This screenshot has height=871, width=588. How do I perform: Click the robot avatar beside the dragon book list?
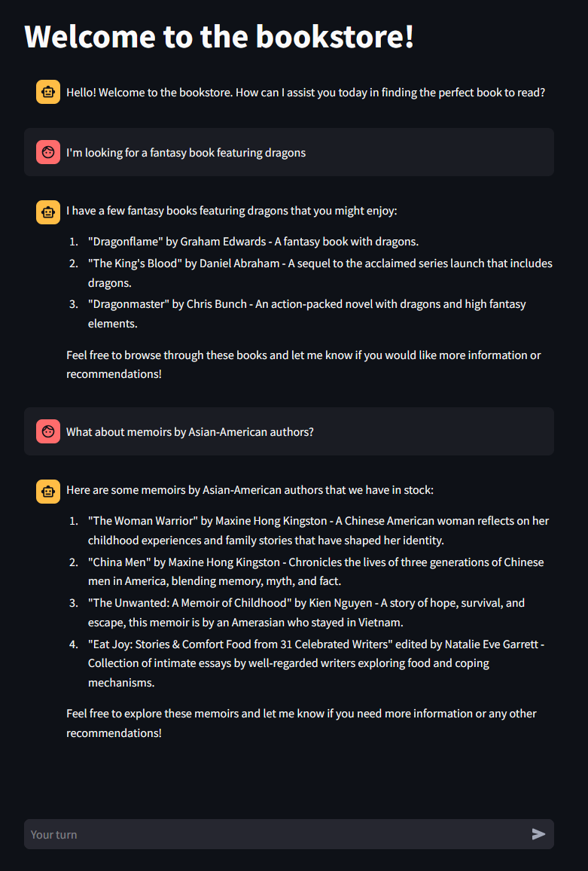pyautogui.click(x=48, y=212)
